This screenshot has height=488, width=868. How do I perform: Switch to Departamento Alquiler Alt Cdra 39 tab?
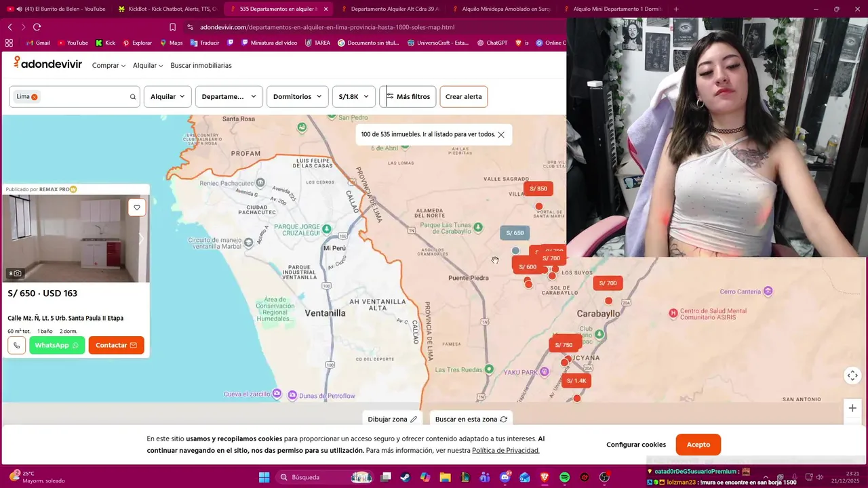pos(389,9)
